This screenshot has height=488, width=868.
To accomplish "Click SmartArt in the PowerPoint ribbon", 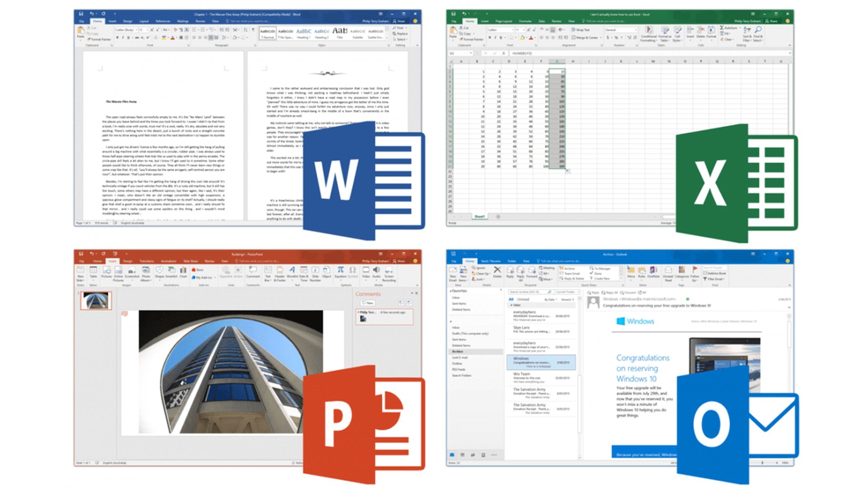I will 171,272.
